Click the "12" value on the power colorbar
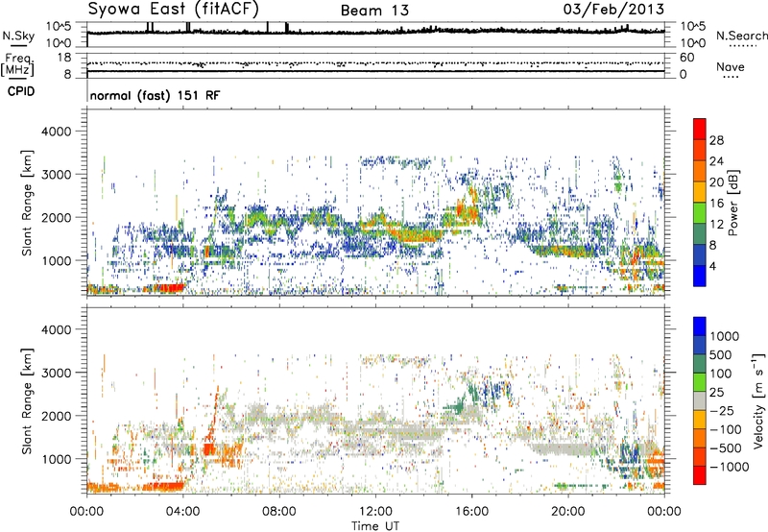Screen dimensions: 768x532 (x=716, y=225)
